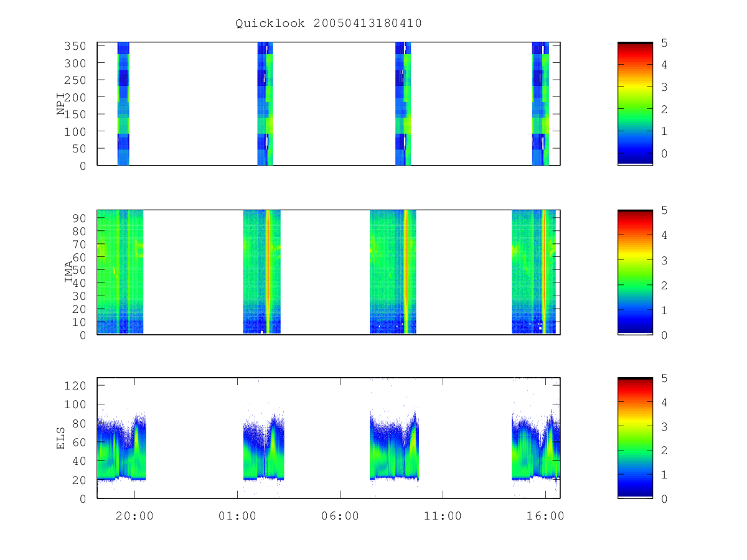Click the red IMA stripe near 16:00
Viewport: 747px width, 560px height.
(543, 272)
